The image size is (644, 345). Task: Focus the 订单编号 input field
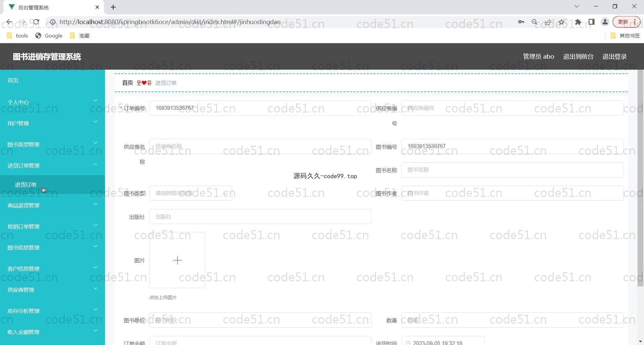coord(260,108)
